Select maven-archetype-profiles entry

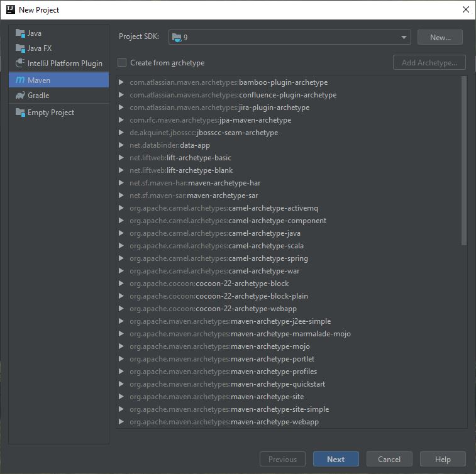[x=223, y=372]
